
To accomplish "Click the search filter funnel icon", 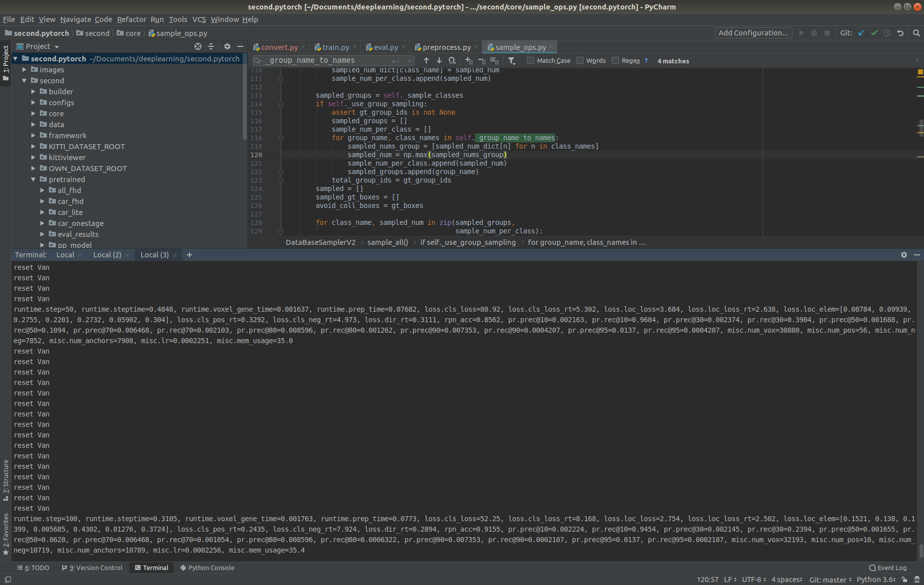I will tap(512, 60).
